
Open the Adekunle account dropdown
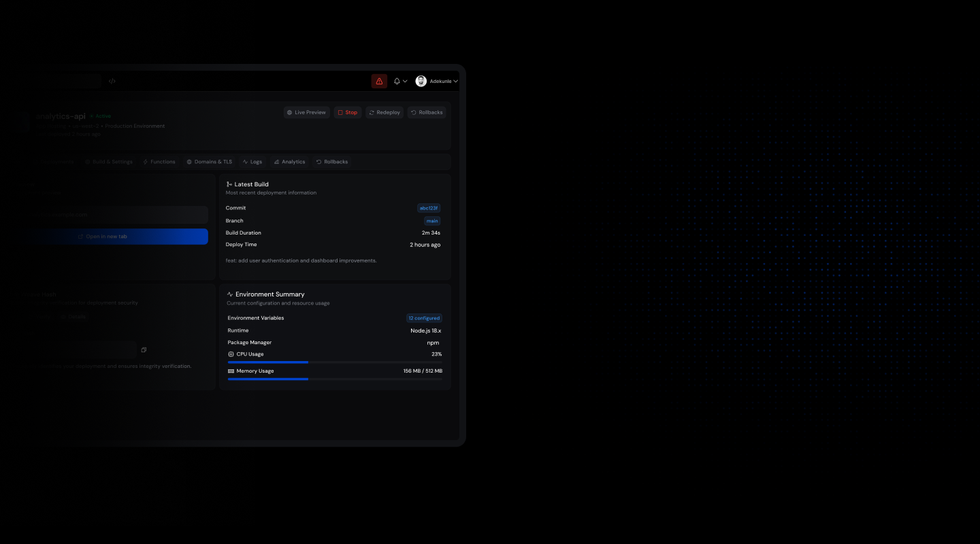tap(441, 81)
